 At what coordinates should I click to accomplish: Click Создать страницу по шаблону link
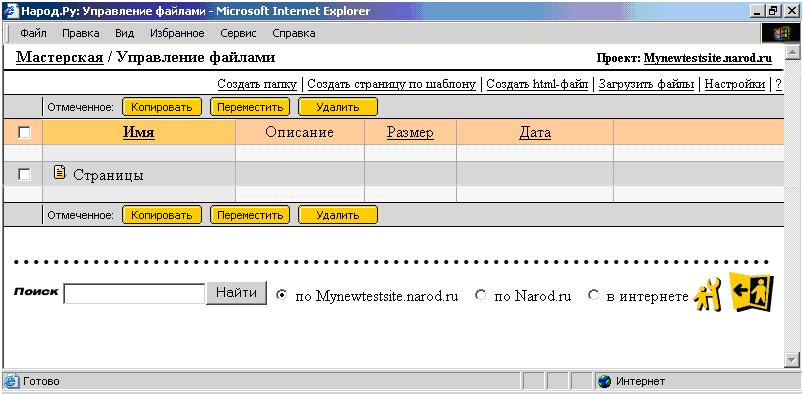point(392,84)
